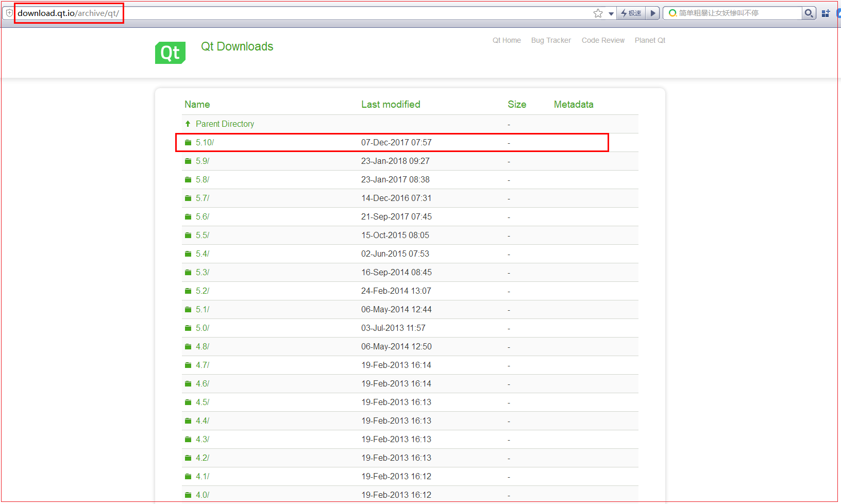Screen dimensions: 841x504
Task: Sort listing by Size column
Action: (x=517, y=105)
